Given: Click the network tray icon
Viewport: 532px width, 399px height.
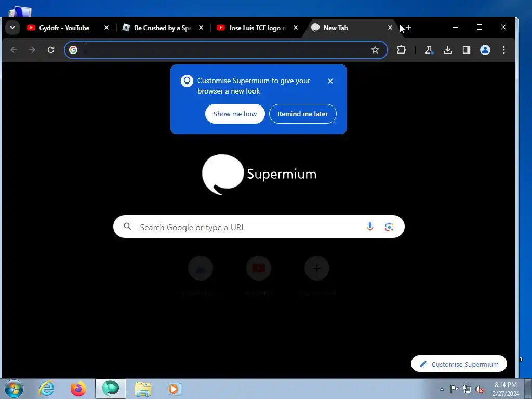Looking at the screenshot, I should click(x=467, y=389).
